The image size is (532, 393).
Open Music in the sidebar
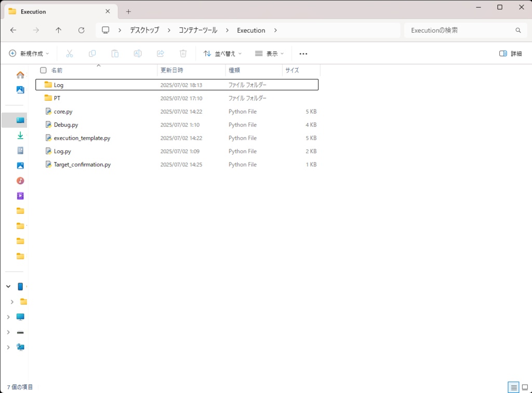pyautogui.click(x=20, y=181)
